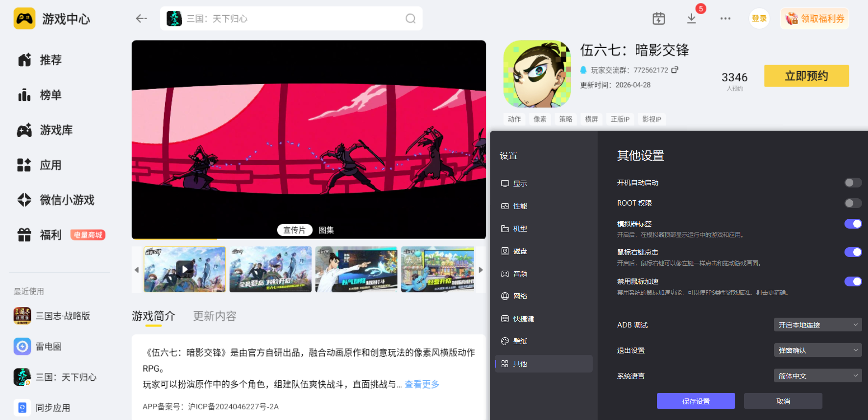Copy the player group number icon
The width and height of the screenshot is (868, 420).
coord(675,70)
